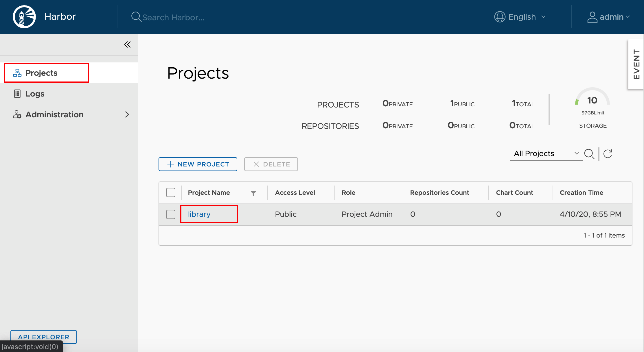Toggle the library project row checkbox
Image resolution: width=644 pixels, height=352 pixels.
coord(170,214)
